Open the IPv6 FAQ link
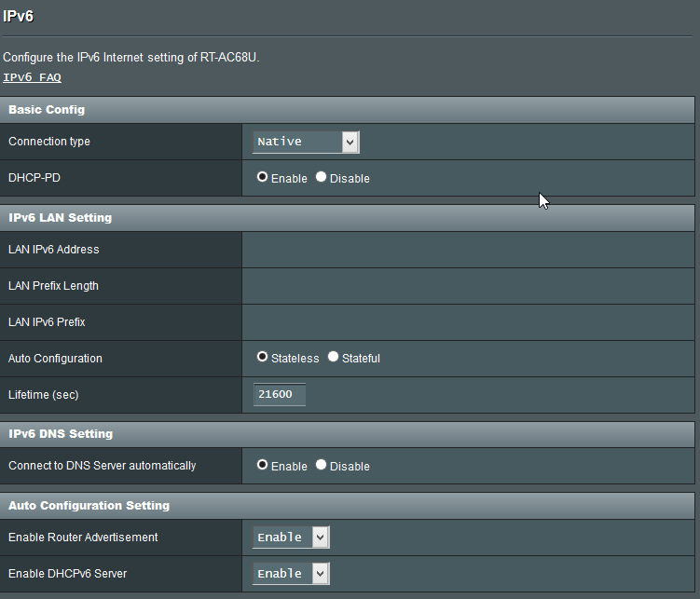 [32, 77]
